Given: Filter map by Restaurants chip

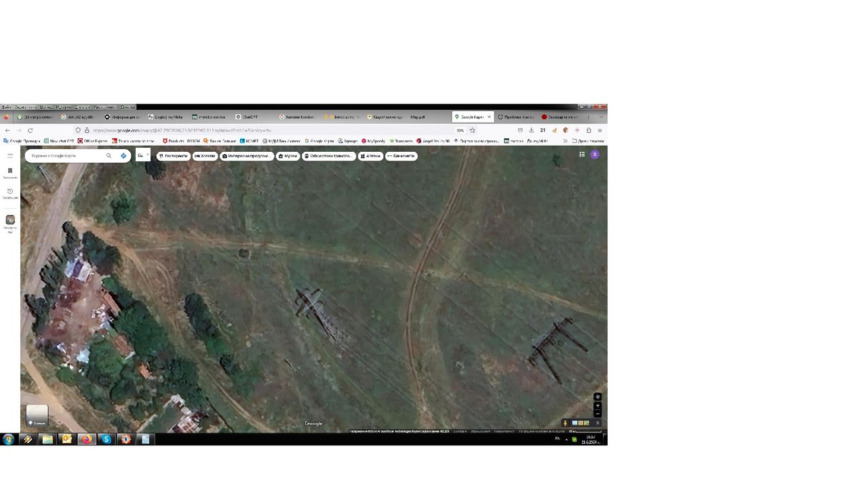Looking at the screenshot, I should pyautogui.click(x=173, y=156).
